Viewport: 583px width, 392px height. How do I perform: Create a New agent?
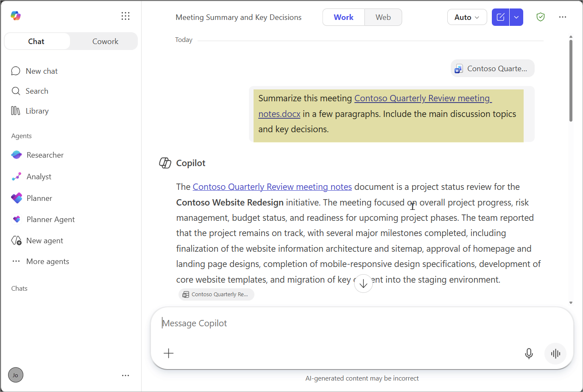(37, 241)
